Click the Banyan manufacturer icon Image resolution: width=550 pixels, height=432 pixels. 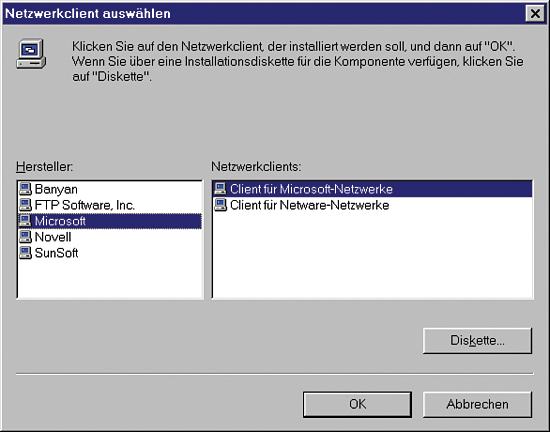pyautogui.click(x=25, y=189)
